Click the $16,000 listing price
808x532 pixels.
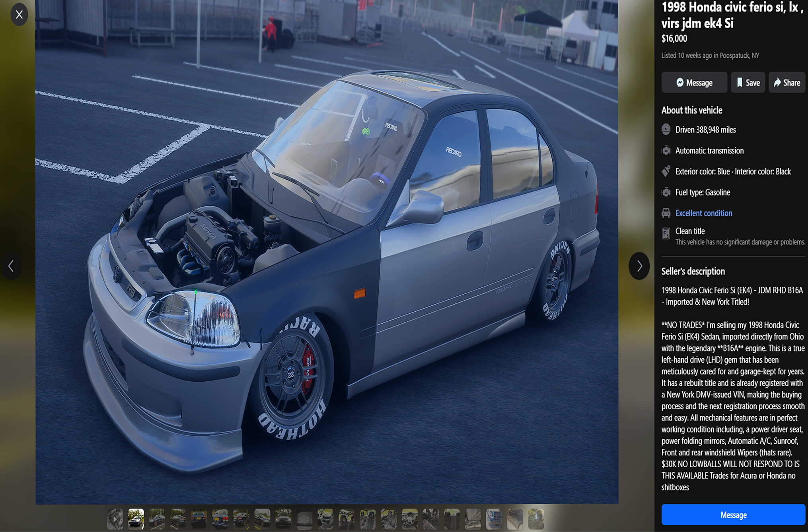pos(674,39)
